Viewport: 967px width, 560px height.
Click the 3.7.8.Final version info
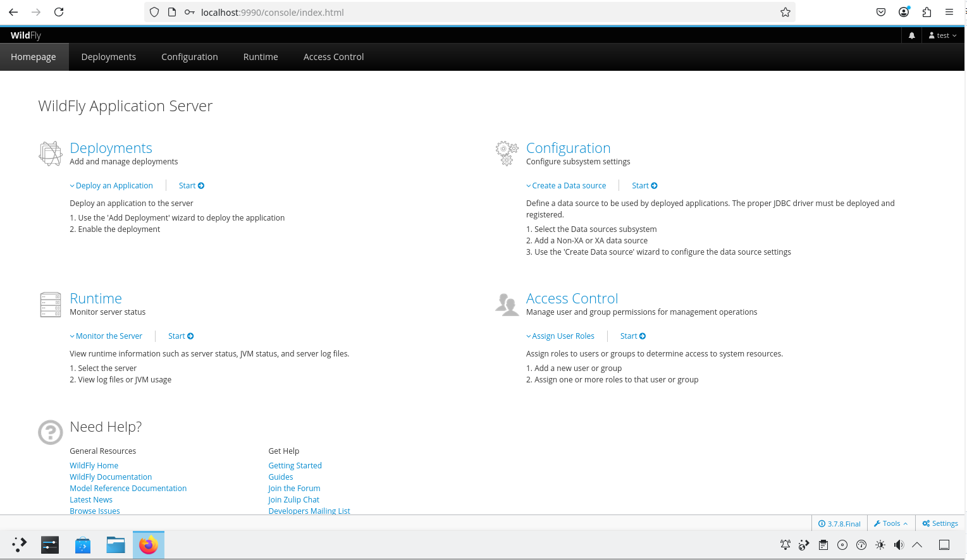pos(839,523)
